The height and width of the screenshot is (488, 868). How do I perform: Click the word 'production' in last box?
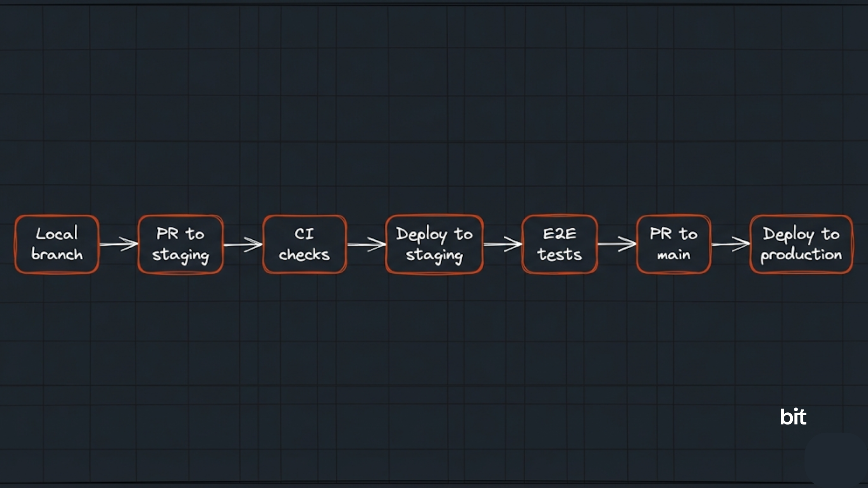(x=801, y=256)
